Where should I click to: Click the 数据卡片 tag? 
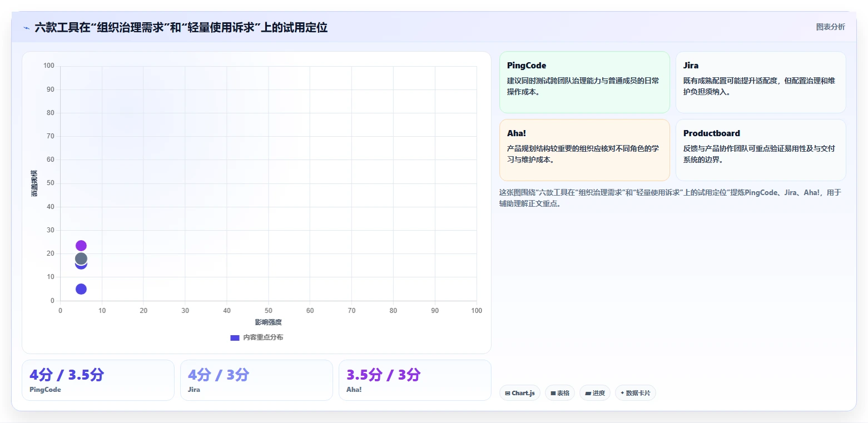pos(636,393)
